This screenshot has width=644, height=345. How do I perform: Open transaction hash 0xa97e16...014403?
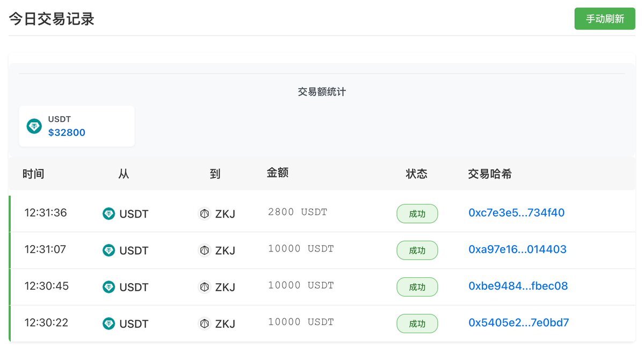coord(517,249)
